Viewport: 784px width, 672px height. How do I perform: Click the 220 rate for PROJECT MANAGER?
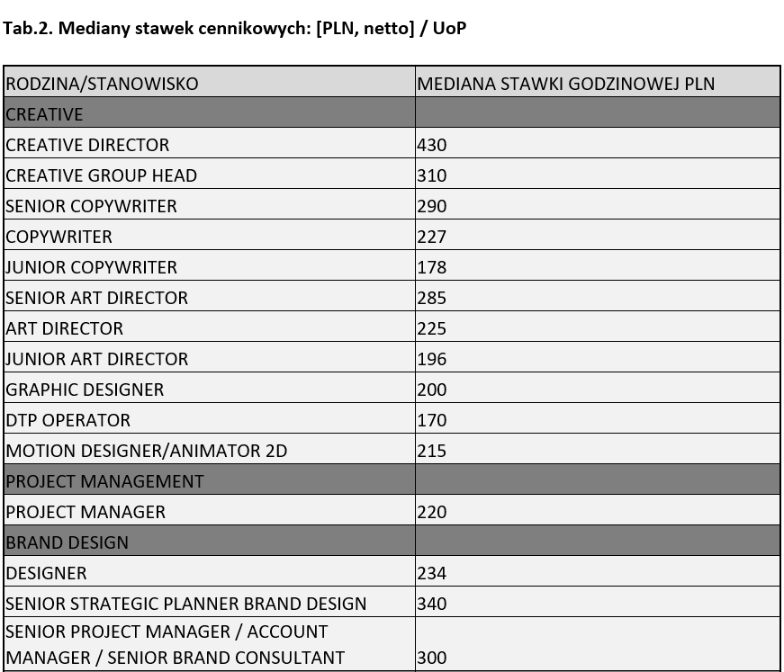point(432,512)
